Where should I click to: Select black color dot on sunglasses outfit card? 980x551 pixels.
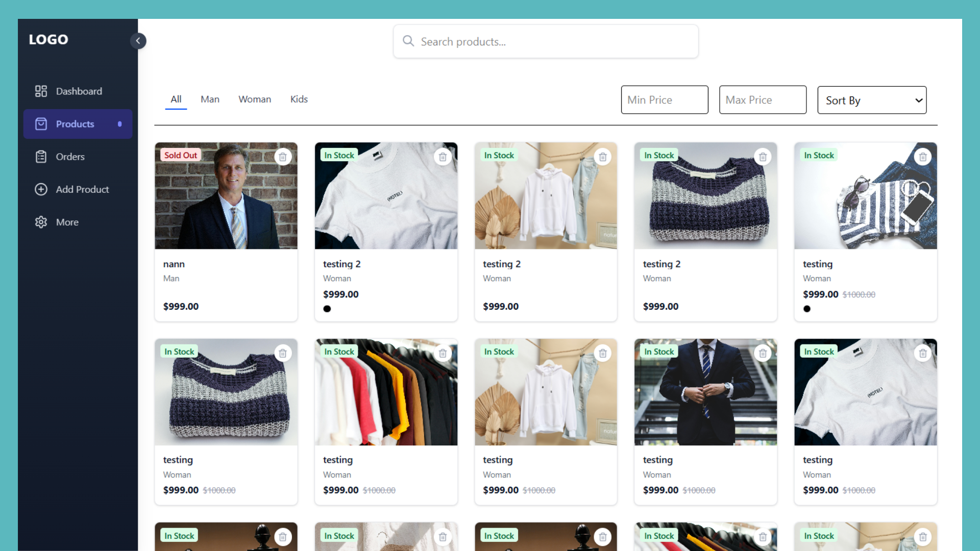807,309
